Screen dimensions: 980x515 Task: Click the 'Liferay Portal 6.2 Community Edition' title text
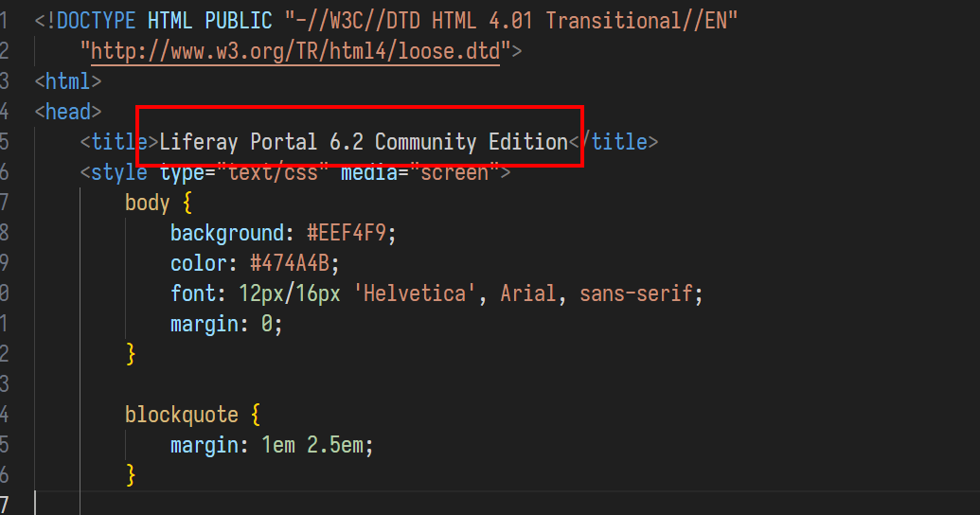[x=364, y=142]
